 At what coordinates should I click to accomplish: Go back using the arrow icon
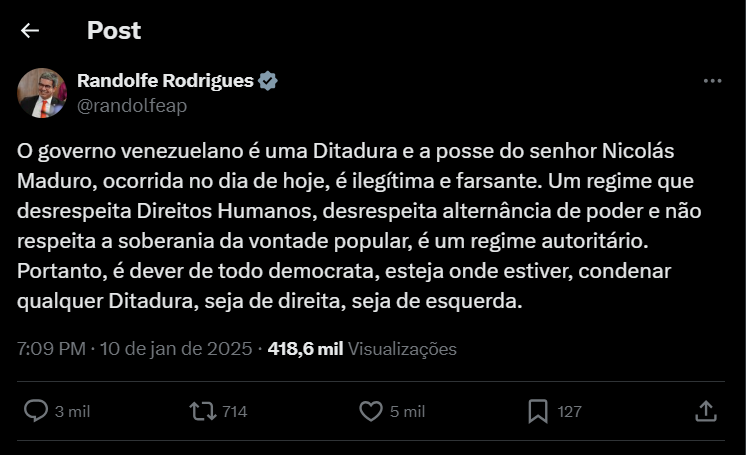click(x=30, y=31)
